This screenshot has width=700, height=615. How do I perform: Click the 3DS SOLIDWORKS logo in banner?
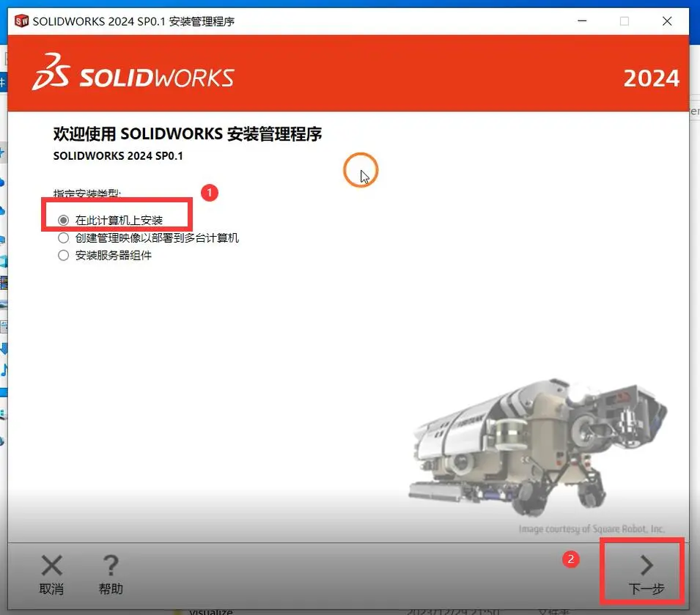click(x=133, y=73)
